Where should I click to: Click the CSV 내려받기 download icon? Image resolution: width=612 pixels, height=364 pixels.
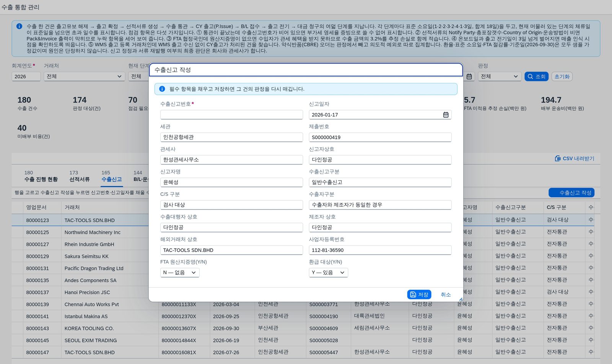[x=558, y=158]
